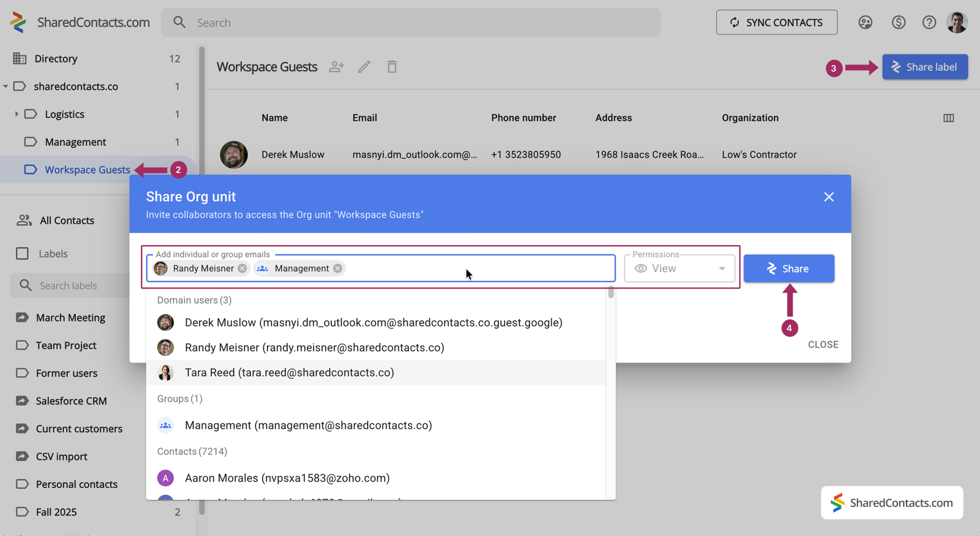Click the March Meeting shared label icon
980x536 pixels.
pos(22,317)
